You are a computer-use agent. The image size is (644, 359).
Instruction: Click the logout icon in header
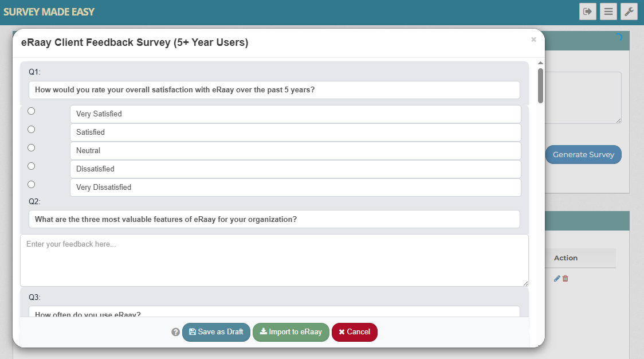point(588,11)
